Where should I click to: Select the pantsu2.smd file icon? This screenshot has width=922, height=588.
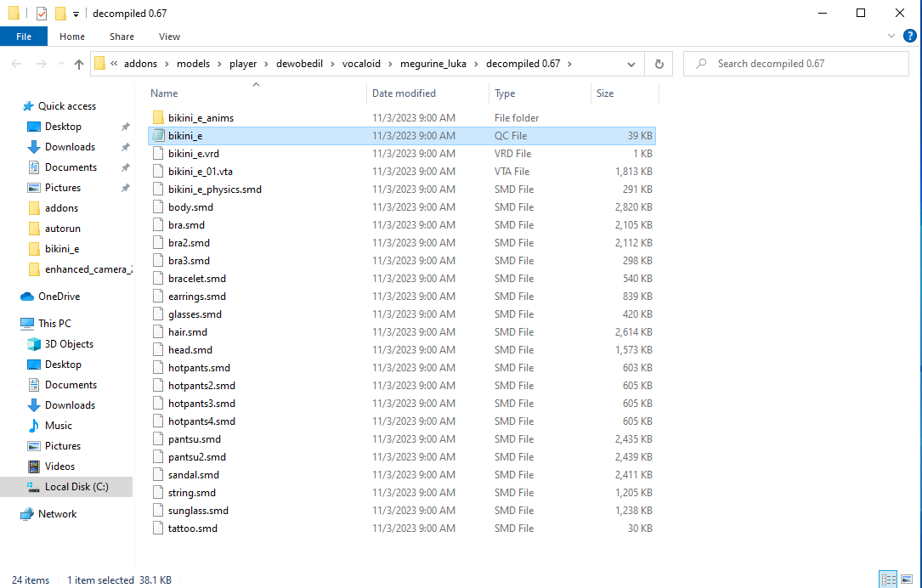[157, 457]
